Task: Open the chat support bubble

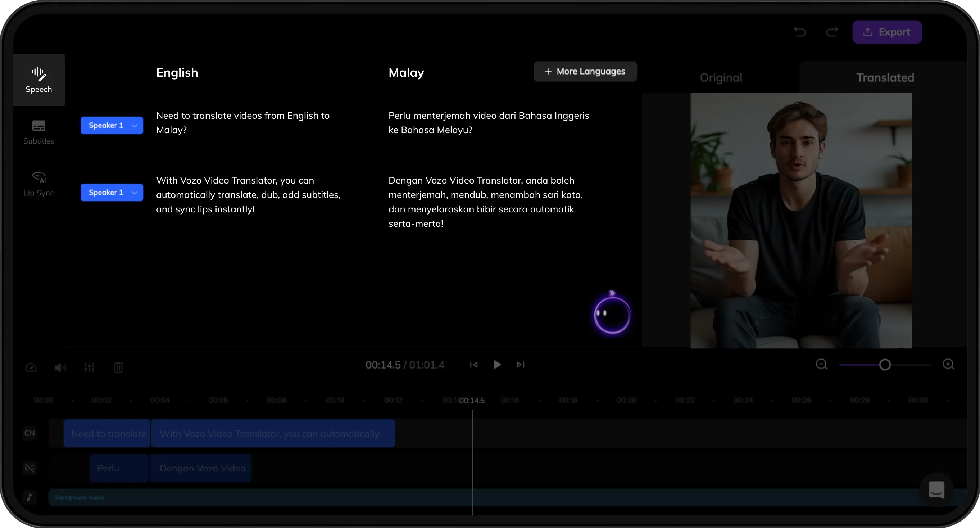Action: point(936,490)
